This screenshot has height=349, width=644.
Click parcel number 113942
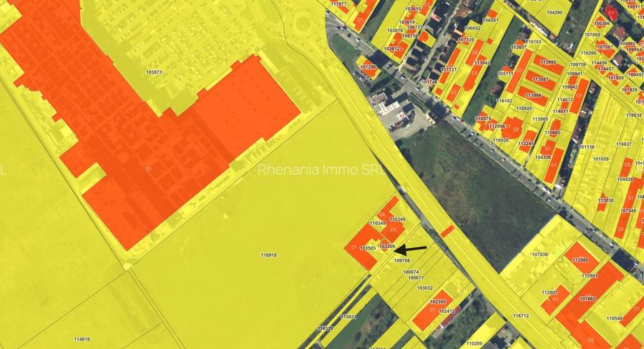(x=482, y=63)
